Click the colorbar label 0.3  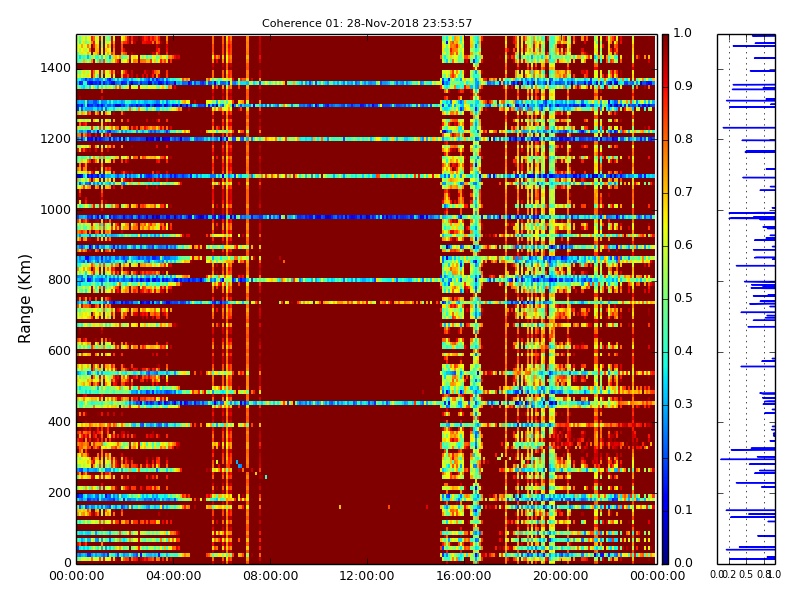(x=683, y=404)
